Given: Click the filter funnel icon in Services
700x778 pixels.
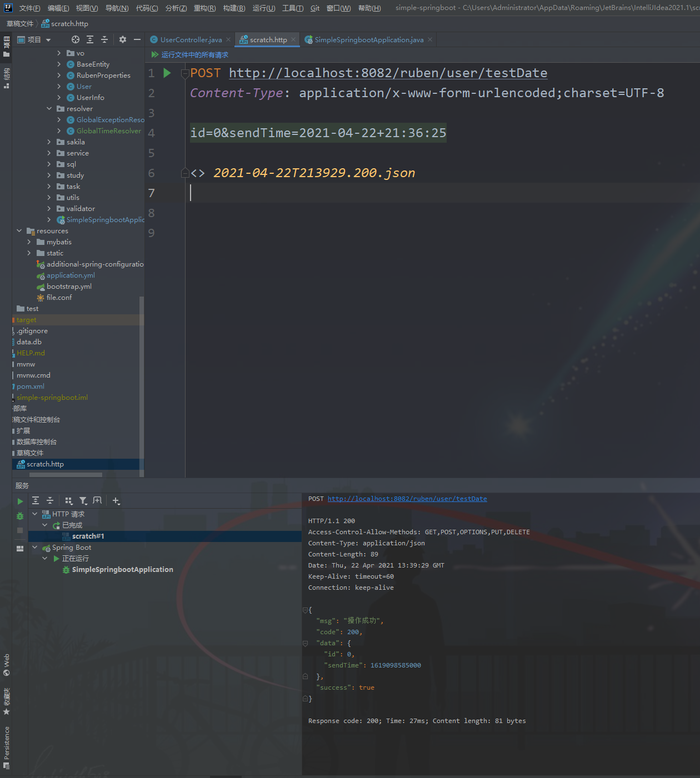Looking at the screenshot, I should [x=83, y=501].
